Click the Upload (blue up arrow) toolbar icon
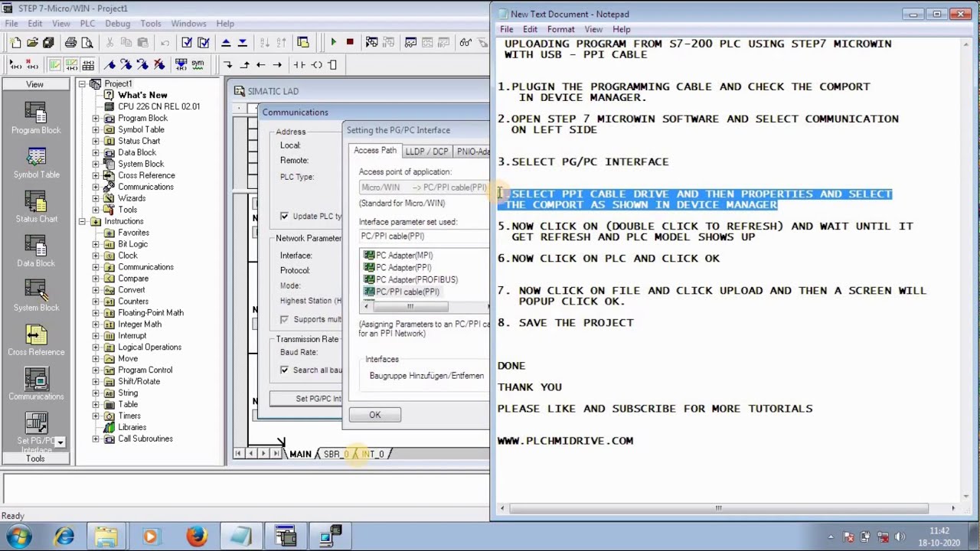The width and height of the screenshot is (980, 551). point(226,43)
